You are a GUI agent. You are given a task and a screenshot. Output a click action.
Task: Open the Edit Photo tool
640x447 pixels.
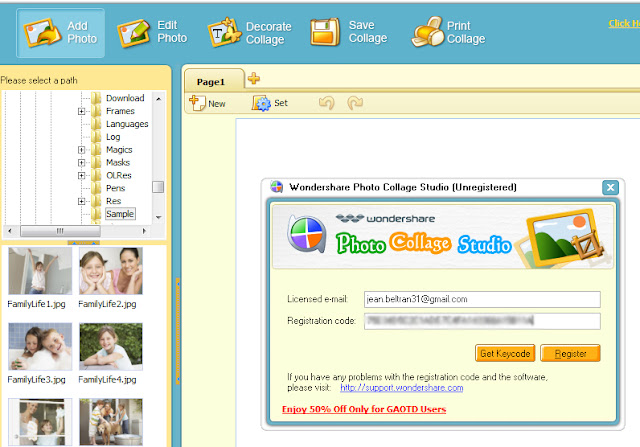152,32
